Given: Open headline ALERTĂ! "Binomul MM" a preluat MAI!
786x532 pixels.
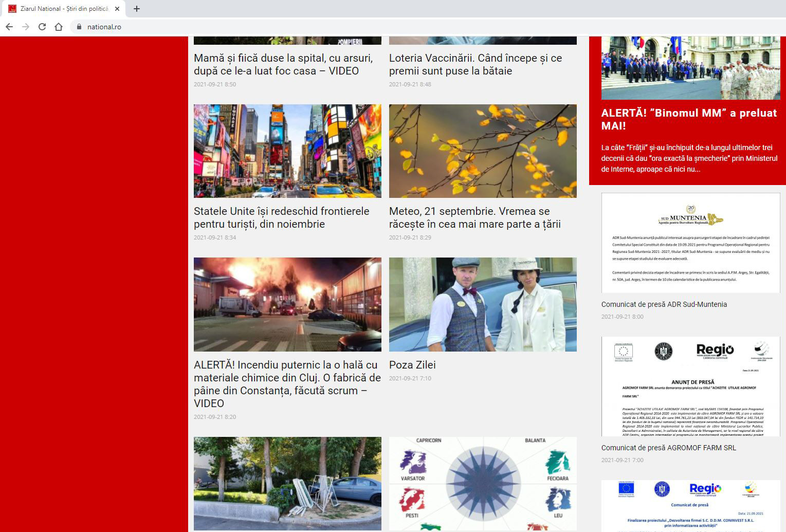Looking at the screenshot, I should pyautogui.click(x=689, y=119).
